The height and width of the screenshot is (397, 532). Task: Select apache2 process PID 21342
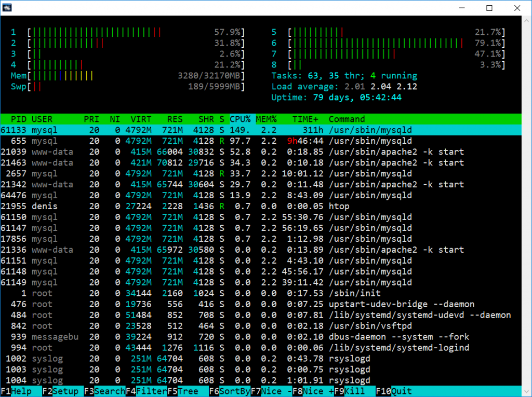pos(261,184)
